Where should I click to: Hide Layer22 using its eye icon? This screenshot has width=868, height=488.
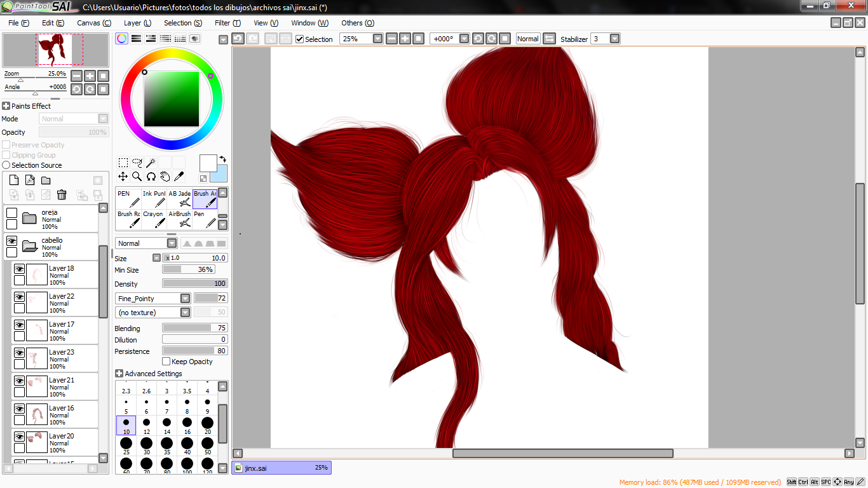pyautogui.click(x=19, y=297)
